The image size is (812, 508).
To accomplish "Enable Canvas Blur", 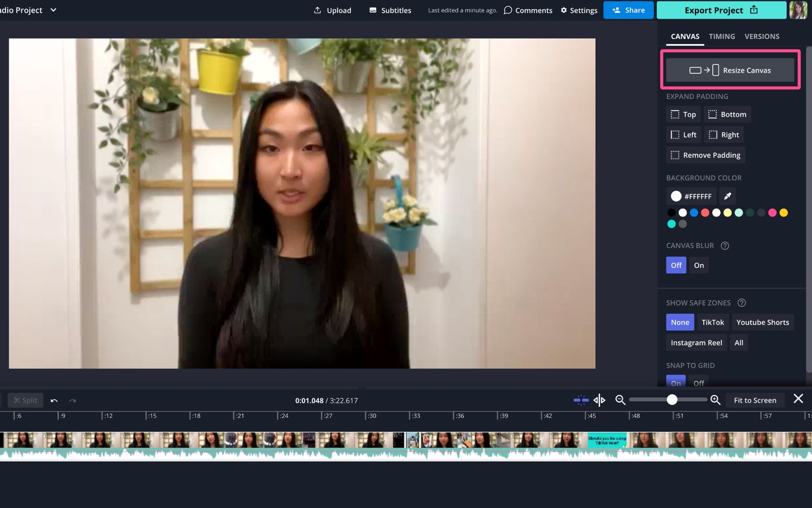I will click(x=699, y=265).
